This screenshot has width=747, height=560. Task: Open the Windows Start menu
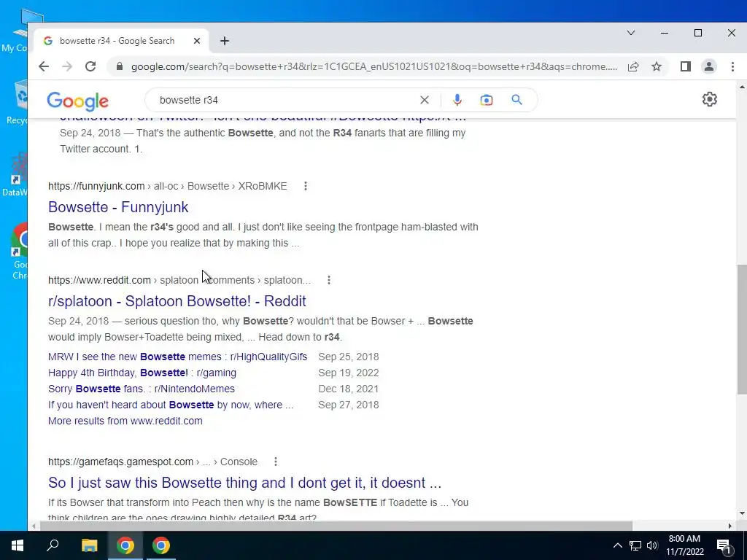pos(18,545)
